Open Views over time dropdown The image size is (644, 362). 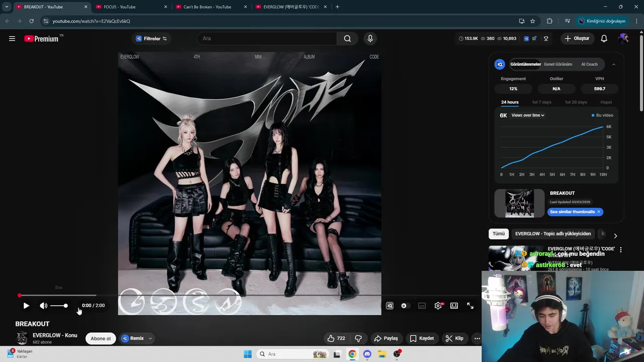click(528, 115)
